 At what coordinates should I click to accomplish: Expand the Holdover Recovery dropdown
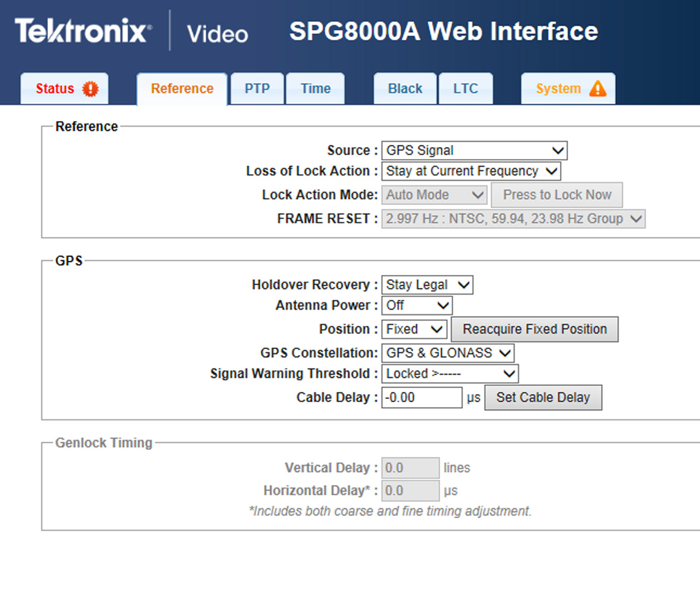[x=427, y=285]
